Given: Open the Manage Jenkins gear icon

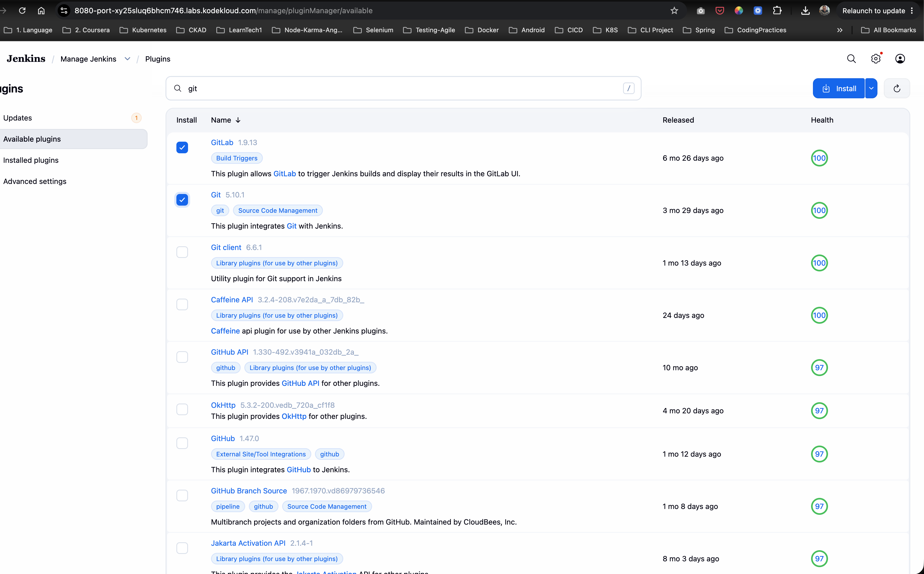Looking at the screenshot, I should click(x=876, y=59).
